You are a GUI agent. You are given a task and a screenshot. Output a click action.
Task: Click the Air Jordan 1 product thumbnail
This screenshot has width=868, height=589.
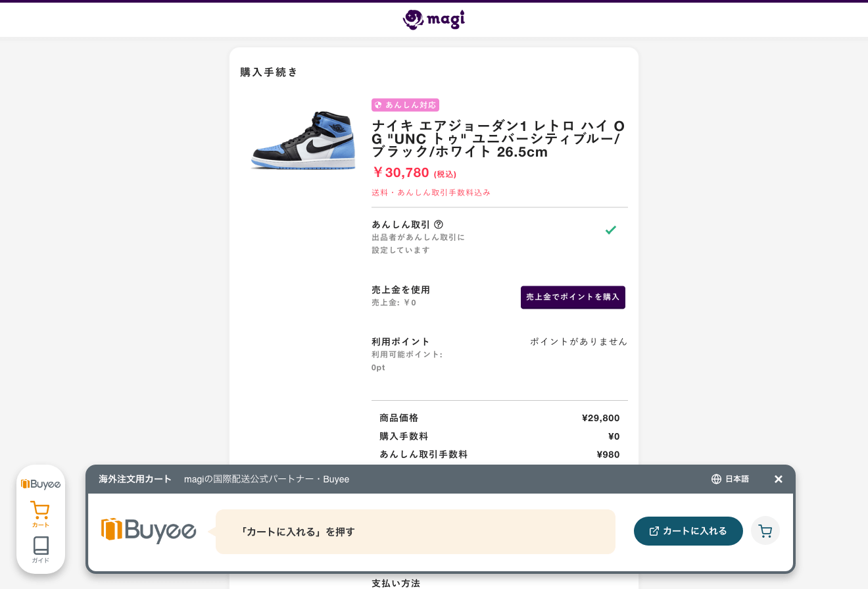point(303,140)
